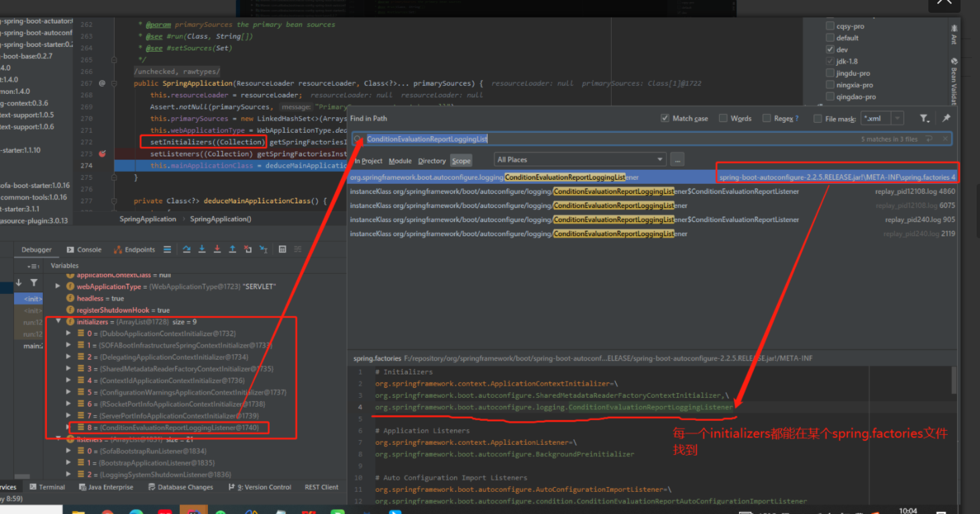The image size is (980, 514).
Task: Click the Step Out debugger icon
Action: pyautogui.click(x=232, y=249)
